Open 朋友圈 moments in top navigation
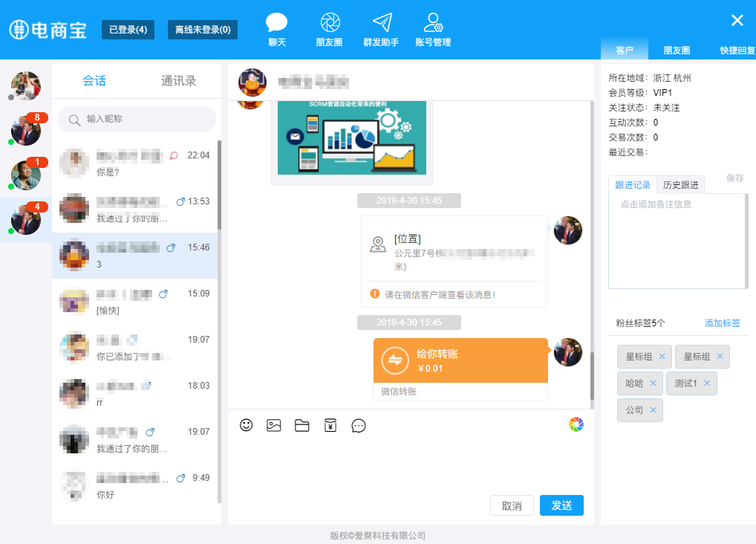 pyautogui.click(x=329, y=30)
